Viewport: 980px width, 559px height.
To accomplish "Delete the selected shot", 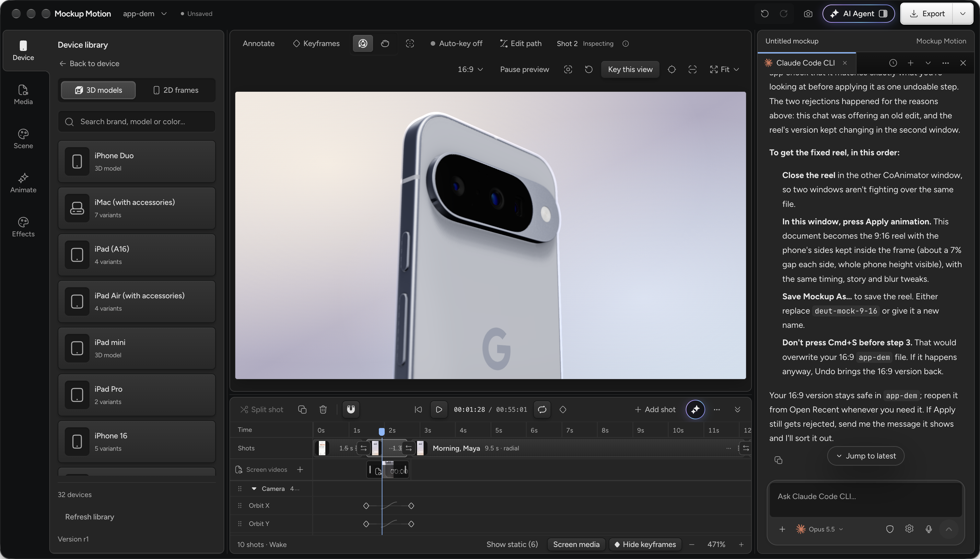I will tap(323, 410).
